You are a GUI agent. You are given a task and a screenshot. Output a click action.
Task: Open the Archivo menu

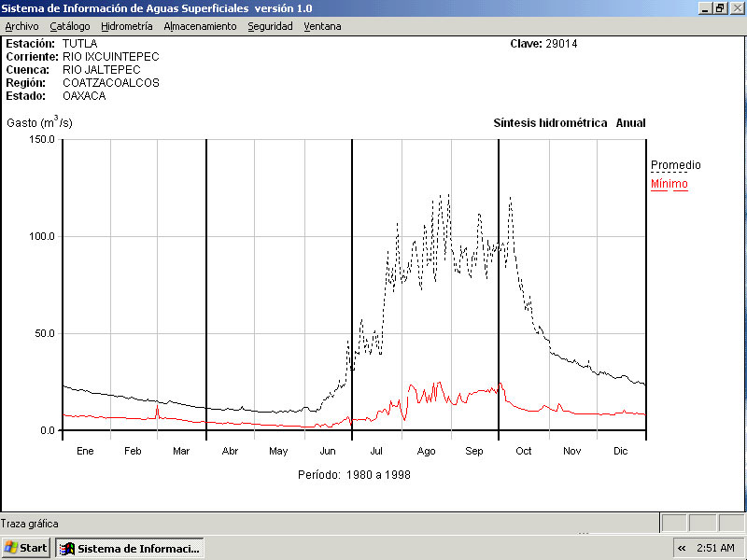click(21, 26)
